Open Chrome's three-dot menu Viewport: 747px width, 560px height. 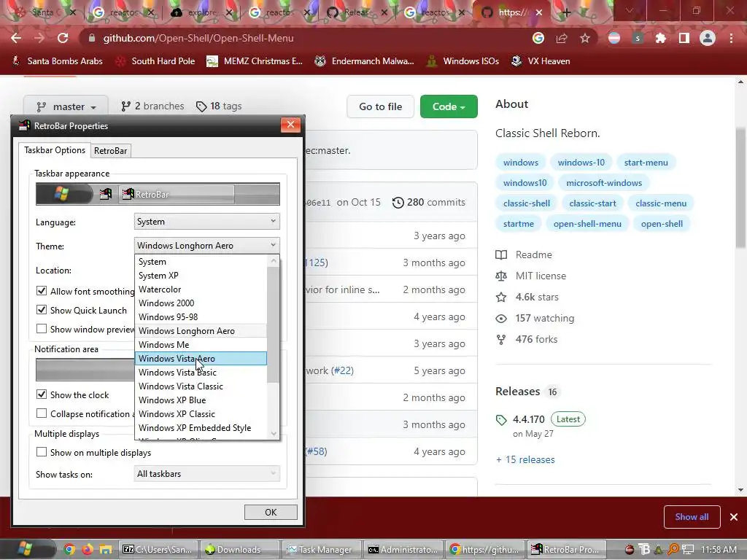click(x=731, y=38)
